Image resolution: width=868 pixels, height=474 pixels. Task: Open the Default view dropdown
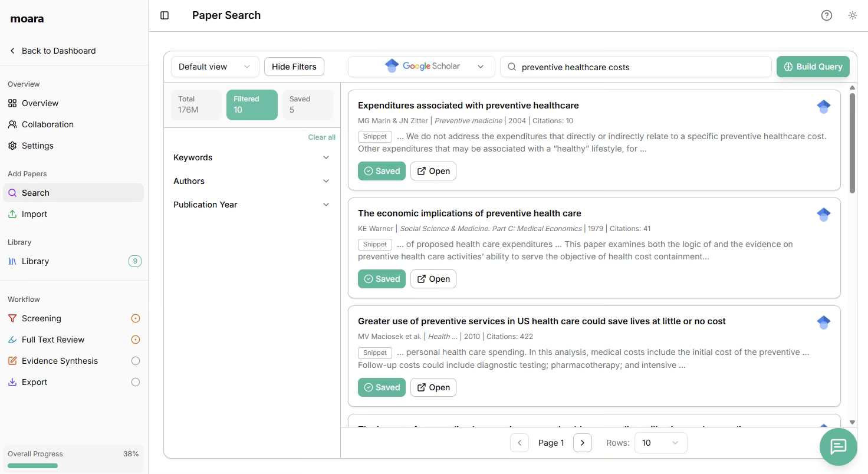214,67
